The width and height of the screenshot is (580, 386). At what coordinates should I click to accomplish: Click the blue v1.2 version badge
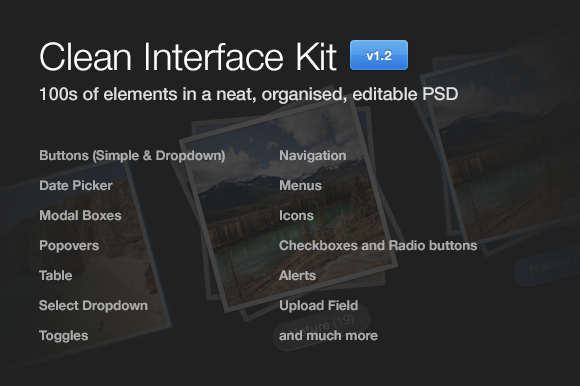click(x=379, y=55)
